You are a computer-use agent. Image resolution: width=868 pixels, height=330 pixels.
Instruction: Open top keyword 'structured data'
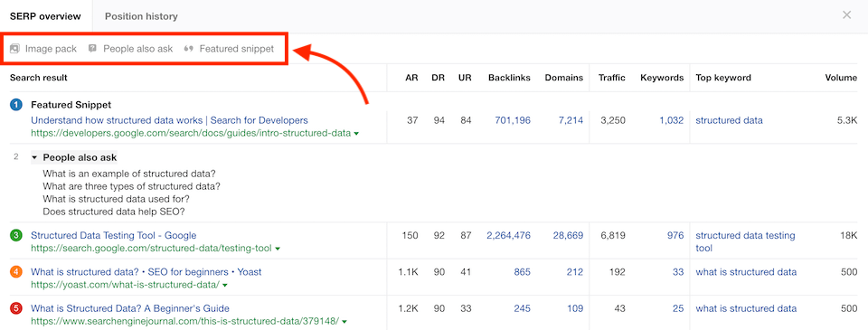coord(729,120)
